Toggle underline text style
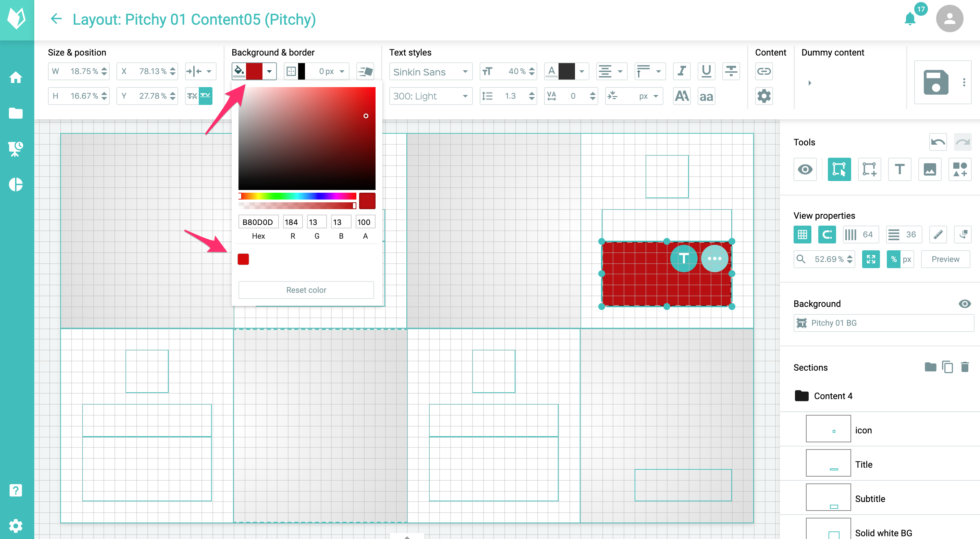 (706, 71)
